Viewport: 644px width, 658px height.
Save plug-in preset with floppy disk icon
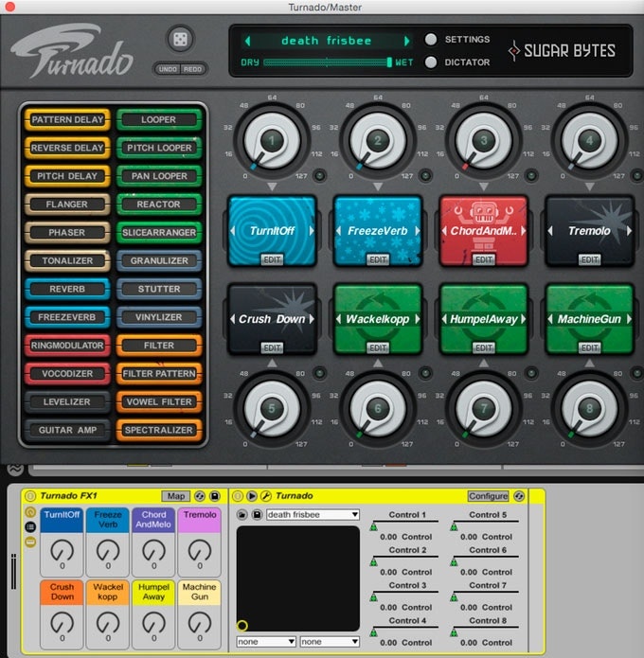[257, 514]
